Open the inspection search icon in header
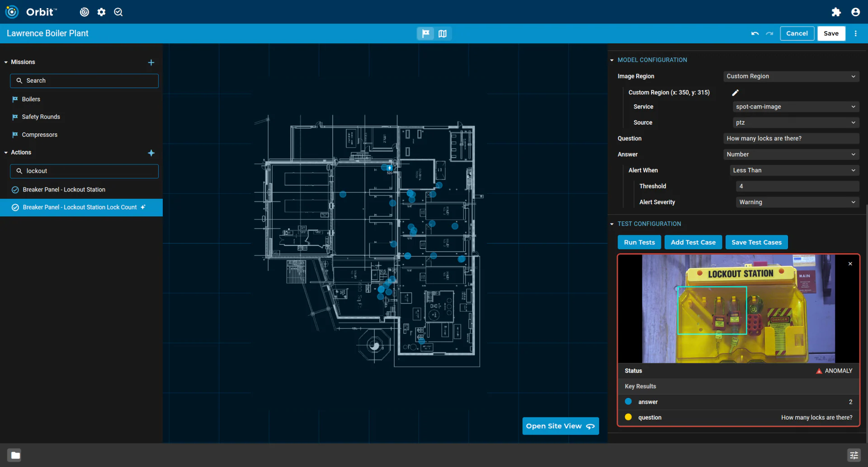 118,12
